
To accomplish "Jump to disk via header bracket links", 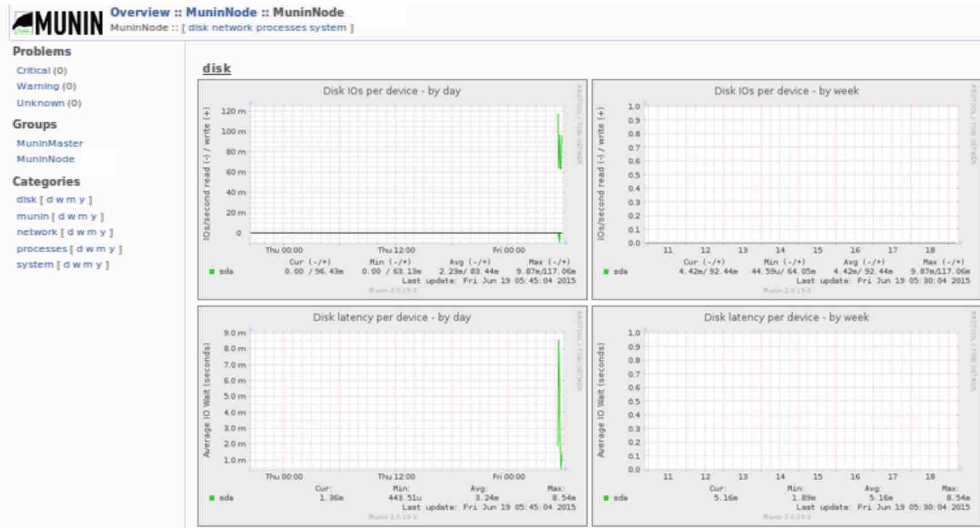I will point(198,28).
